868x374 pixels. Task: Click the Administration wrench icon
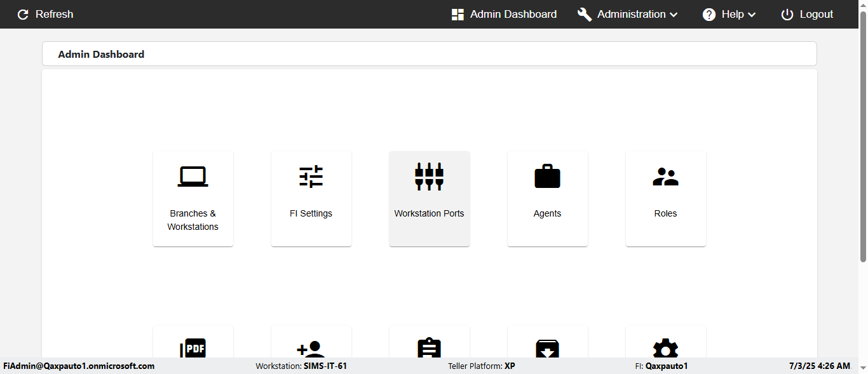point(585,15)
